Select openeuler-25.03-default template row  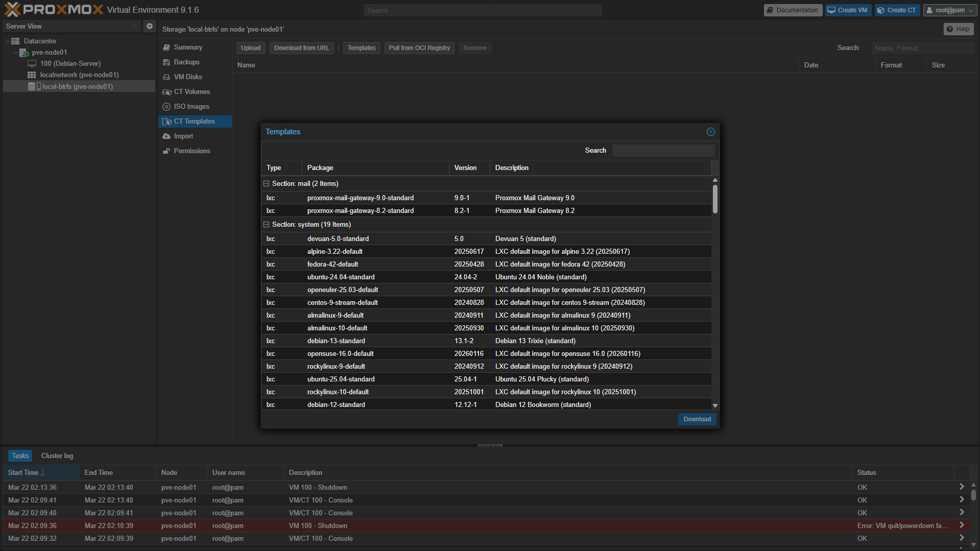point(486,290)
